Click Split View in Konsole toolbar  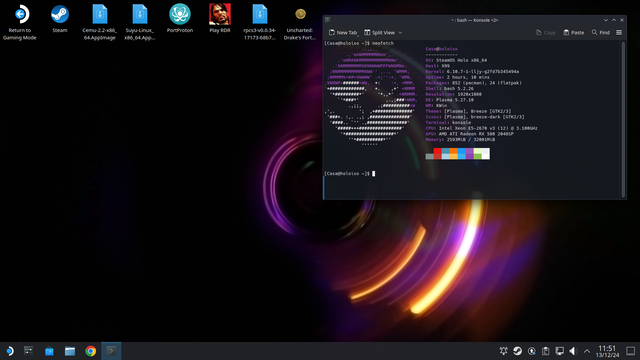click(380, 33)
